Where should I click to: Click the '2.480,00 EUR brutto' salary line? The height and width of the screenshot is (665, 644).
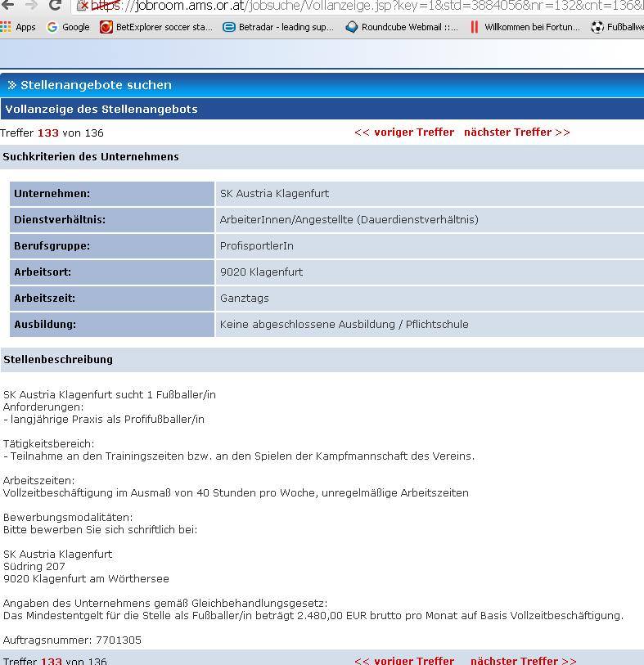[x=313, y=616]
